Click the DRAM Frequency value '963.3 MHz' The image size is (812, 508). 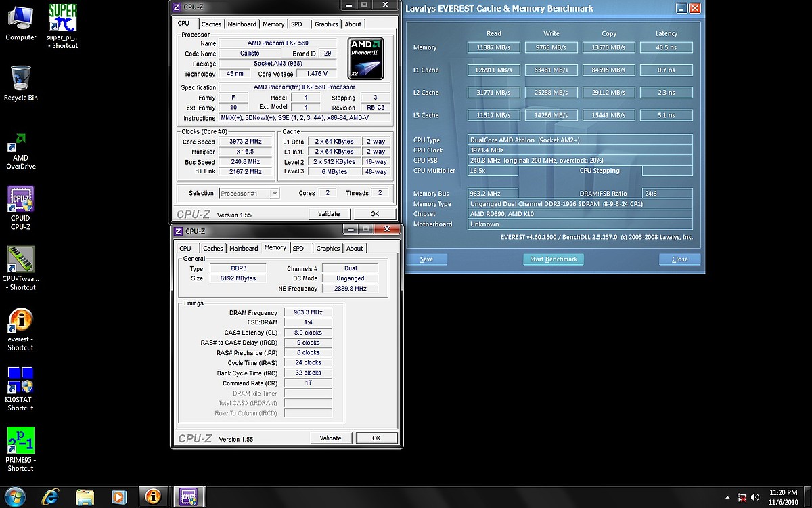pyautogui.click(x=309, y=312)
